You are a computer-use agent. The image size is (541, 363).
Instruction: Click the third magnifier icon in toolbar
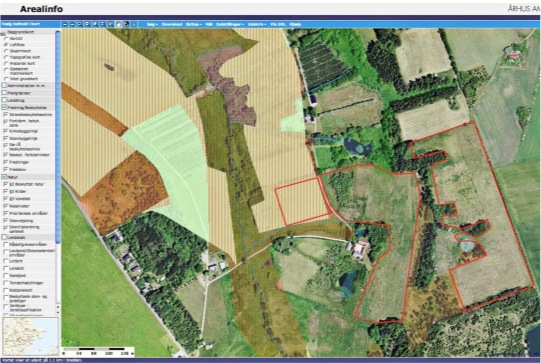pyautogui.click(x=95, y=24)
